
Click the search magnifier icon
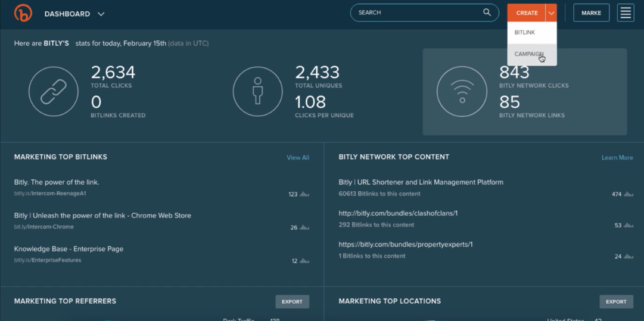point(487,13)
